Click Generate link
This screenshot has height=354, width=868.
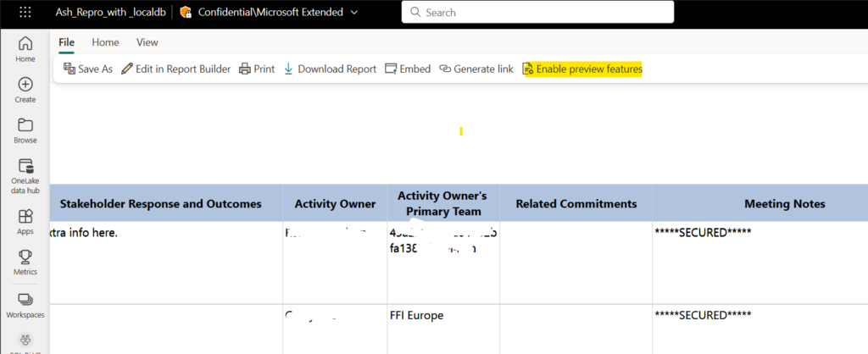coord(476,69)
